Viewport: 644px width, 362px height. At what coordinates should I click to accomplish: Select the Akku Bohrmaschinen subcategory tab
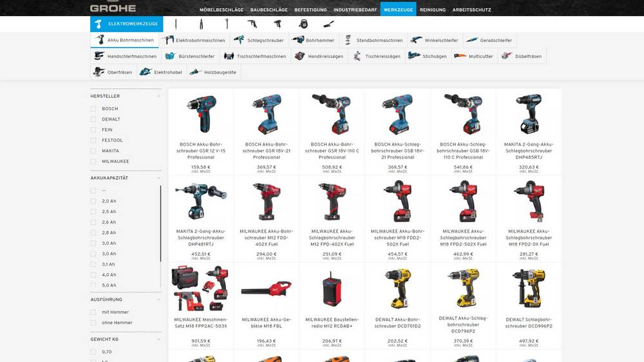124,41
